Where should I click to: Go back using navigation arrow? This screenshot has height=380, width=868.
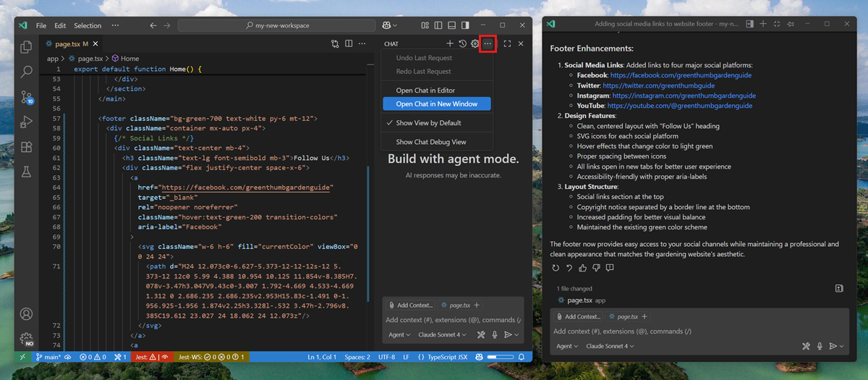coord(153,25)
